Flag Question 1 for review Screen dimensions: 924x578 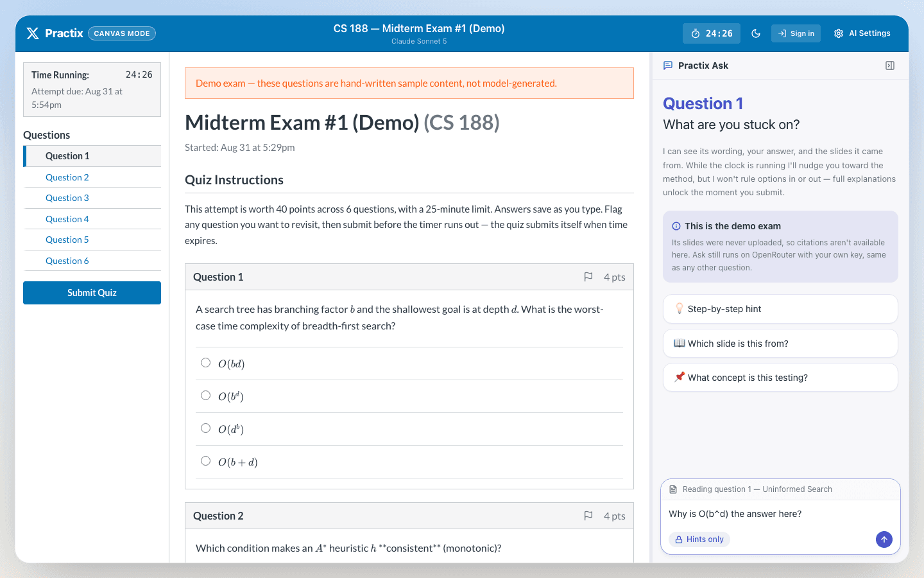pyautogui.click(x=588, y=277)
